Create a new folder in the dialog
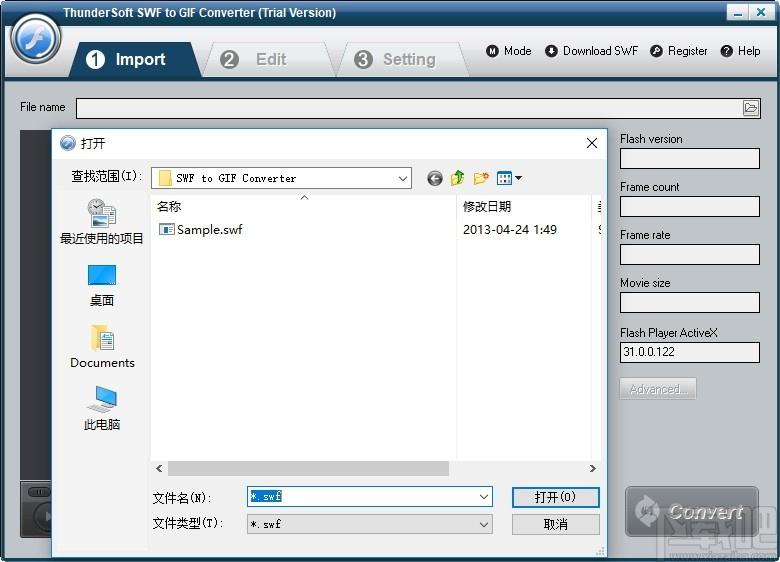The image size is (780, 562). click(481, 178)
